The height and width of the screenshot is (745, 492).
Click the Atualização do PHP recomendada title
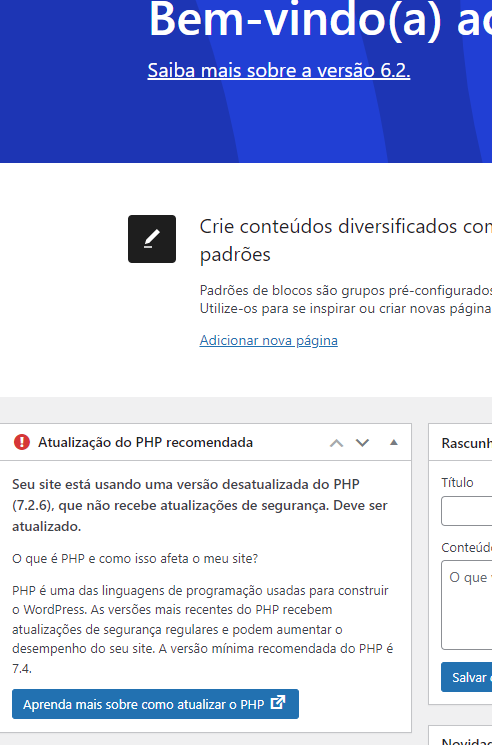coord(145,442)
